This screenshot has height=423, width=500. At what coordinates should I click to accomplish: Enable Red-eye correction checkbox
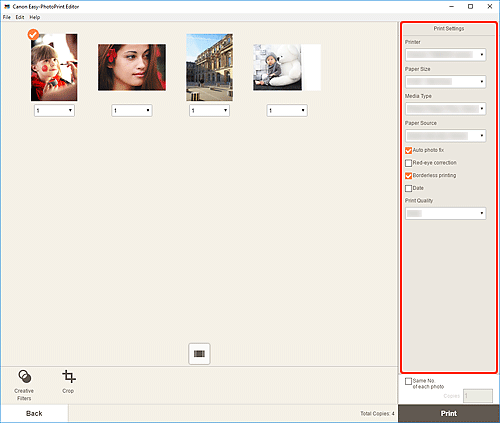point(408,163)
